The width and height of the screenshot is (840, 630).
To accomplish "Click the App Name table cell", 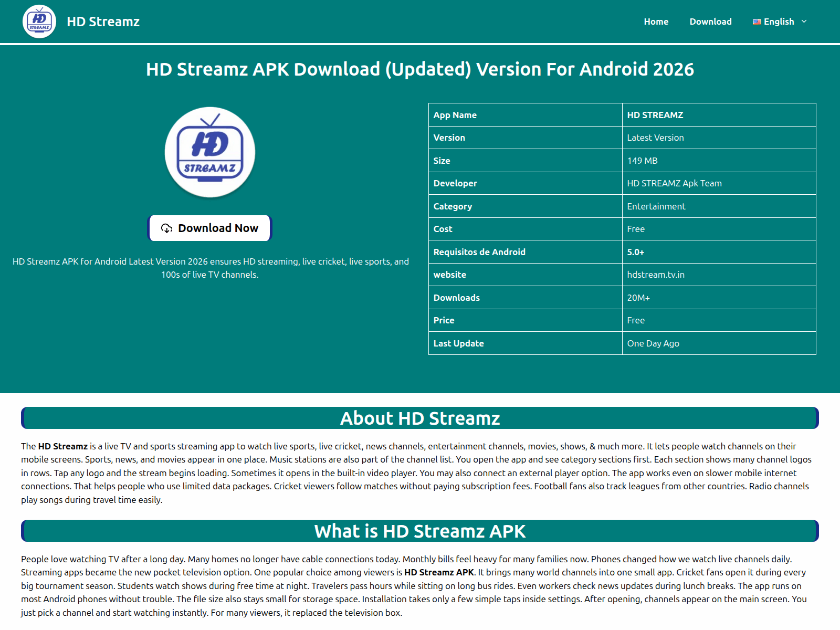I will [x=526, y=115].
